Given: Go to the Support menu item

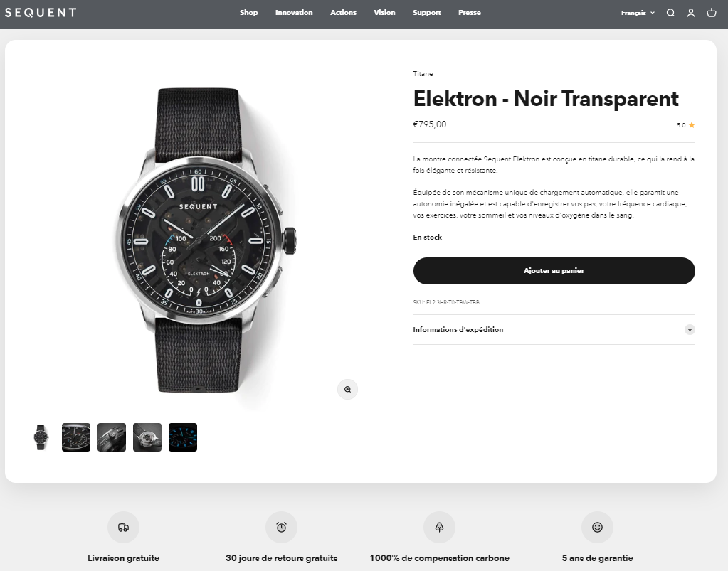Looking at the screenshot, I should [427, 13].
